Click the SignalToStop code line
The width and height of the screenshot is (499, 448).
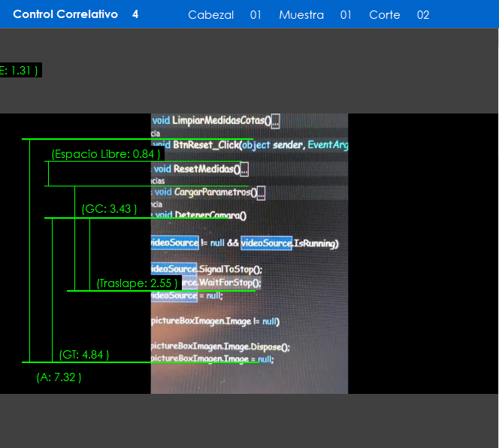coord(229,269)
